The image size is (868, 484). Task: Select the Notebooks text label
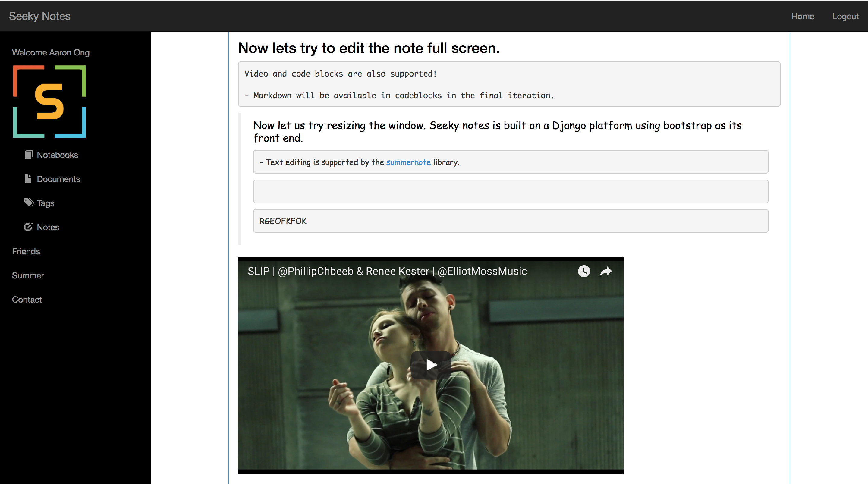point(58,155)
